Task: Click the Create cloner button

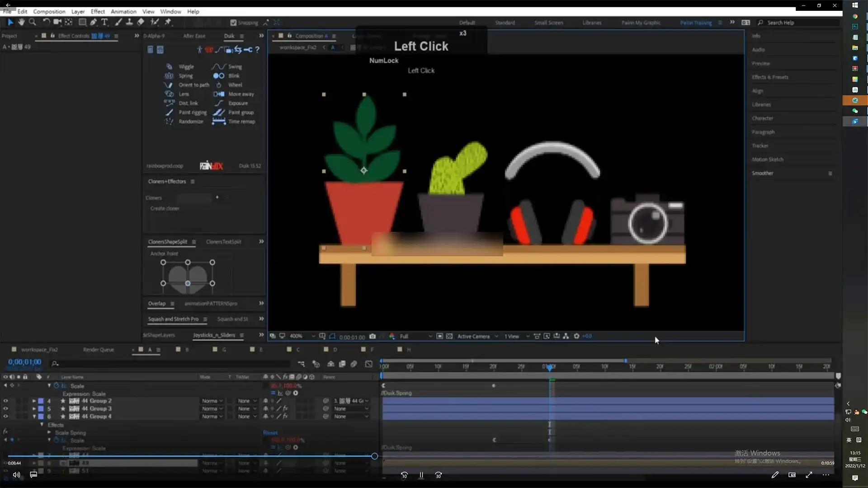Action: coord(165,208)
